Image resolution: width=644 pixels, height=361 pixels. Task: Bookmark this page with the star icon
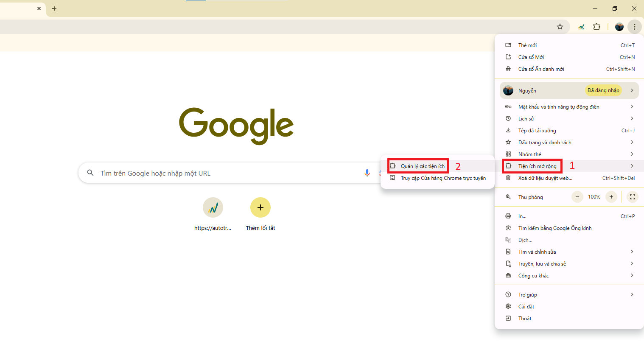[560, 27]
